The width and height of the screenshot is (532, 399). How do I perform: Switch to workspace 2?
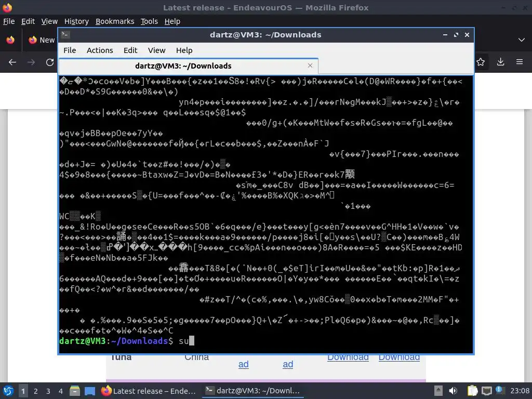[x=36, y=391]
